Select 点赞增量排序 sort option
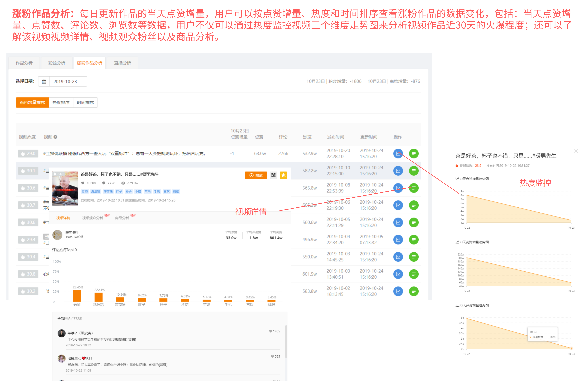The width and height of the screenshot is (588, 391). coord(32,103)
